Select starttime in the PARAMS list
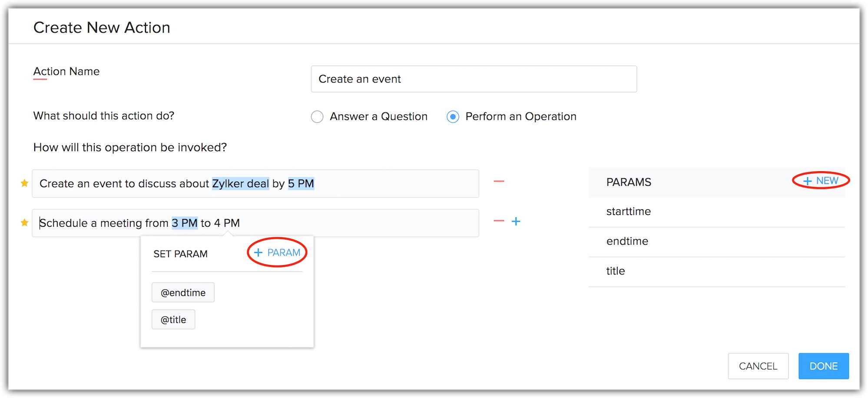The height and width of the screenshot is (398, 868). coord(629,212)
